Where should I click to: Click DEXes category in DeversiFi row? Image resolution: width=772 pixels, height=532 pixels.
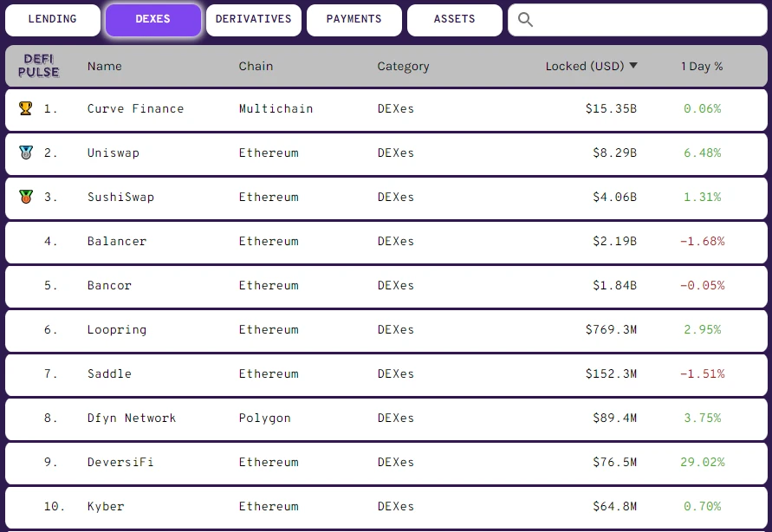pyautogui.click(x=396, y=462)
